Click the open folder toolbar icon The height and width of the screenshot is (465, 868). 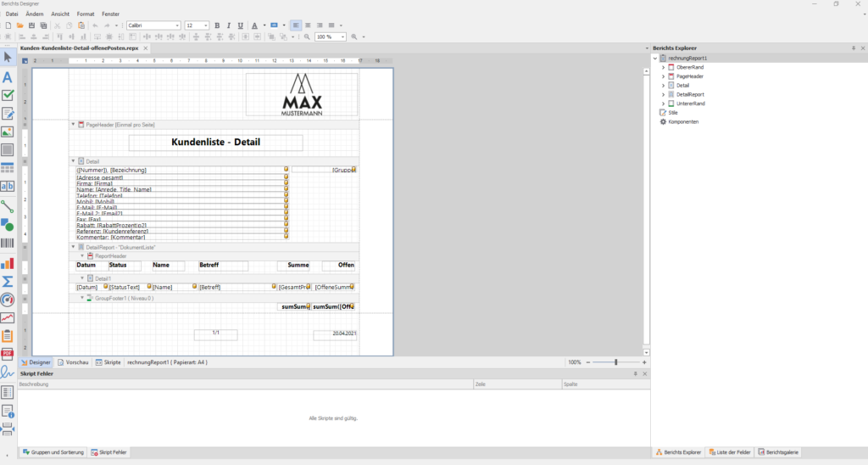coord(19,25)
